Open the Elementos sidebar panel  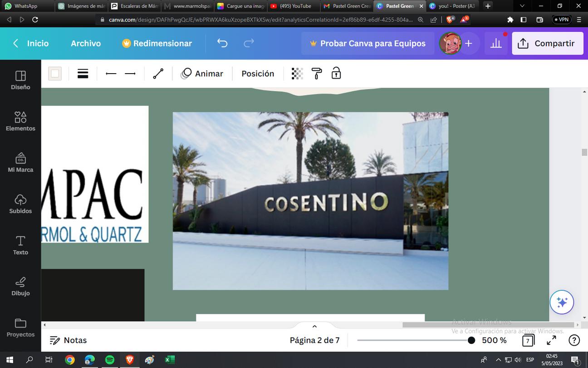[20, 121]
